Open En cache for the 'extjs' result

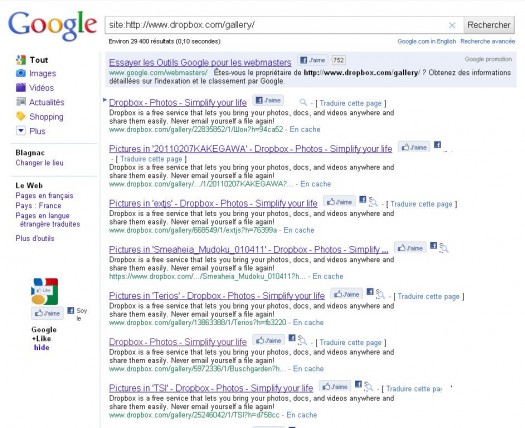(299, 230)
